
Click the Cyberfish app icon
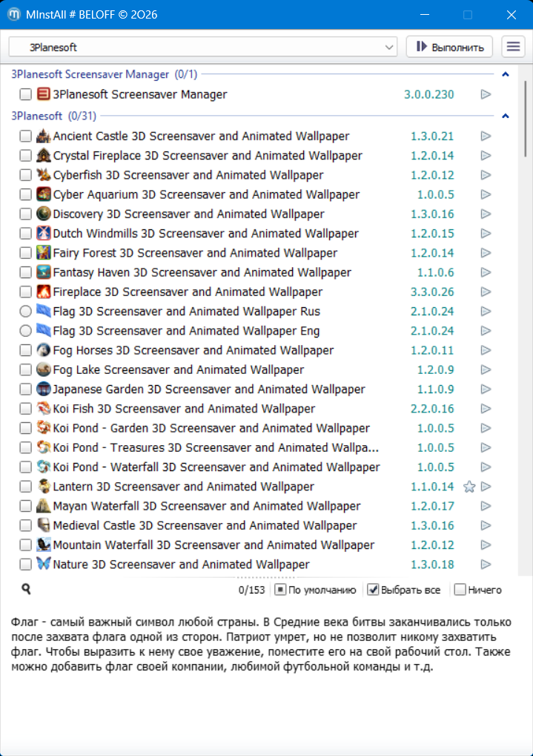click(44, 174)
